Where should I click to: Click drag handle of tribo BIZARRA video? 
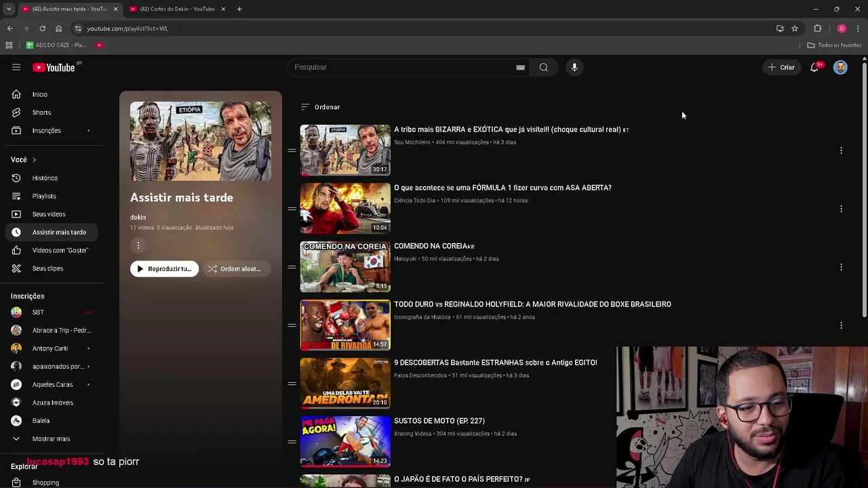point(292,150)
